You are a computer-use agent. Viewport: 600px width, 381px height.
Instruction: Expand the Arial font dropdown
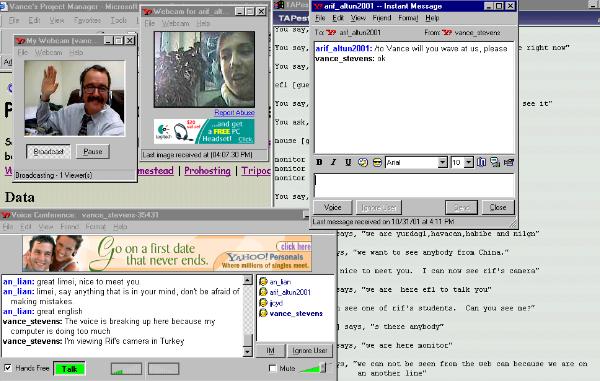coord(442,163)
